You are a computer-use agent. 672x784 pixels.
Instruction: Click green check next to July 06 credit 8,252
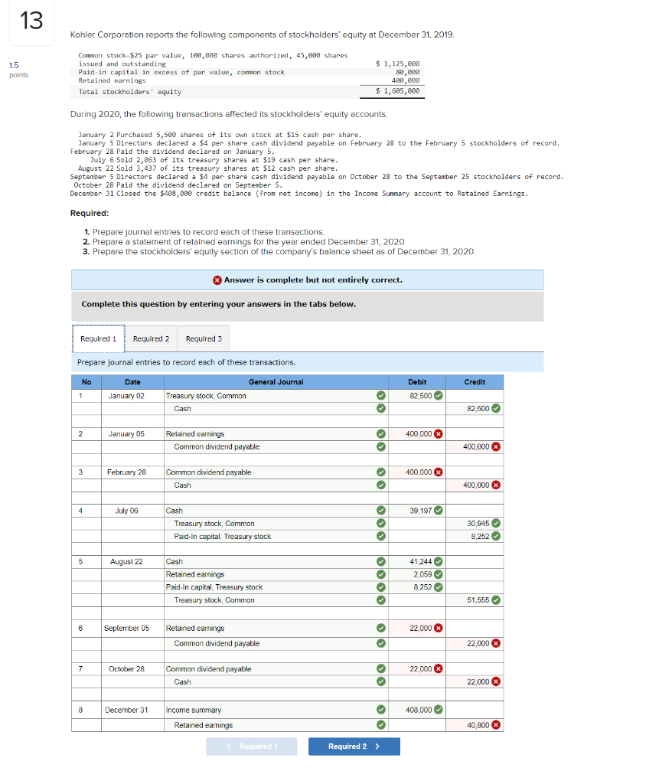coord(496,536)
